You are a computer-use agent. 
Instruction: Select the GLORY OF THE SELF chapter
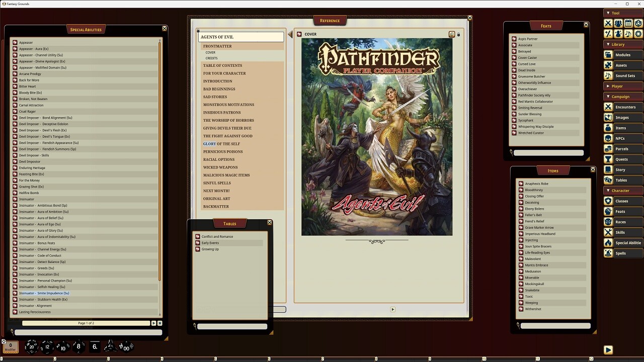[x=222, y=143]
